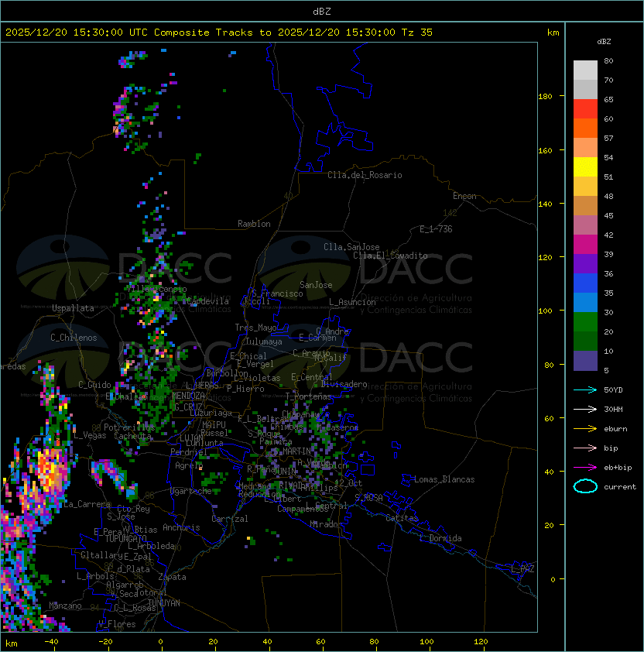Click the 'Tres_Mayo' map label

click(x=255, y=328)
